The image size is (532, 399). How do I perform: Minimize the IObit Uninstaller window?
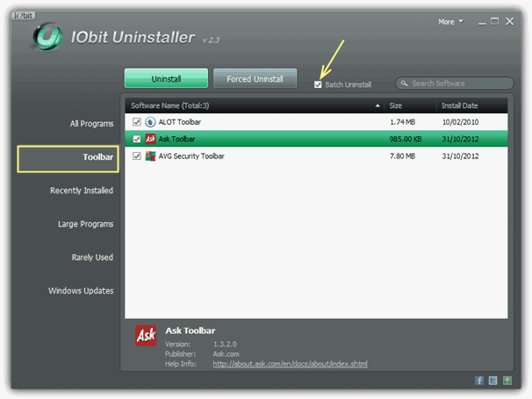point(482,23)
